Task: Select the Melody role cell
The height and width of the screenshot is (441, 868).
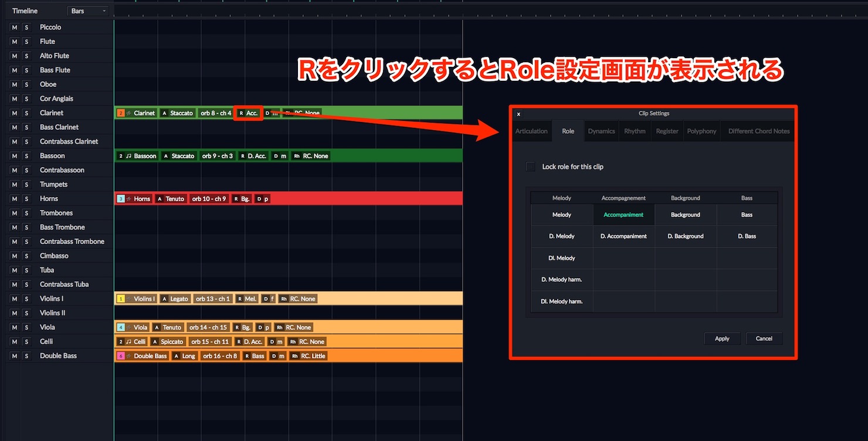Action: pos(562,215)
